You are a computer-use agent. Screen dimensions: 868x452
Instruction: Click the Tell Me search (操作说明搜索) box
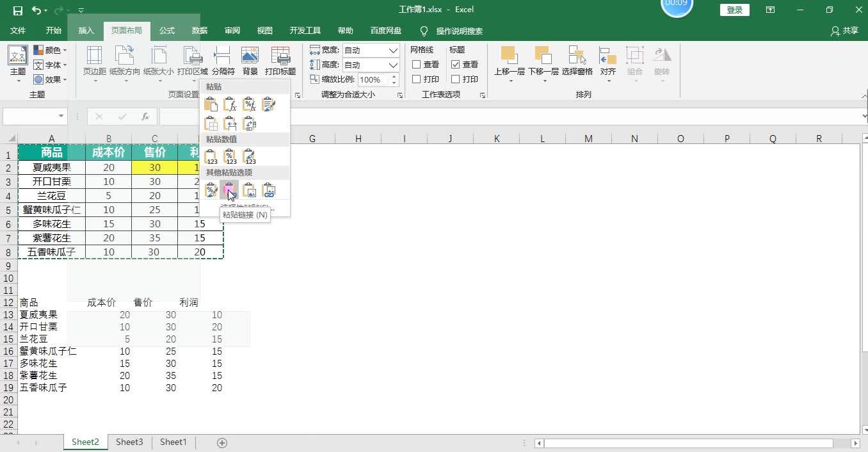(x=451, y=31)
